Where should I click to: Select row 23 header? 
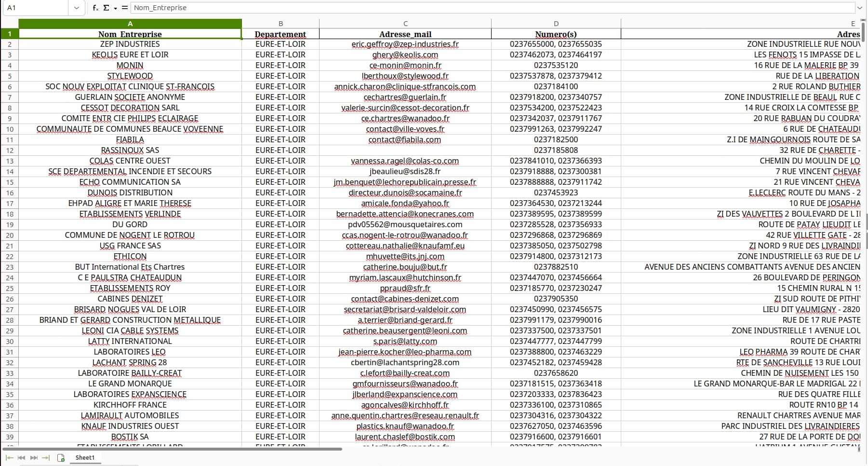(10, 267)
